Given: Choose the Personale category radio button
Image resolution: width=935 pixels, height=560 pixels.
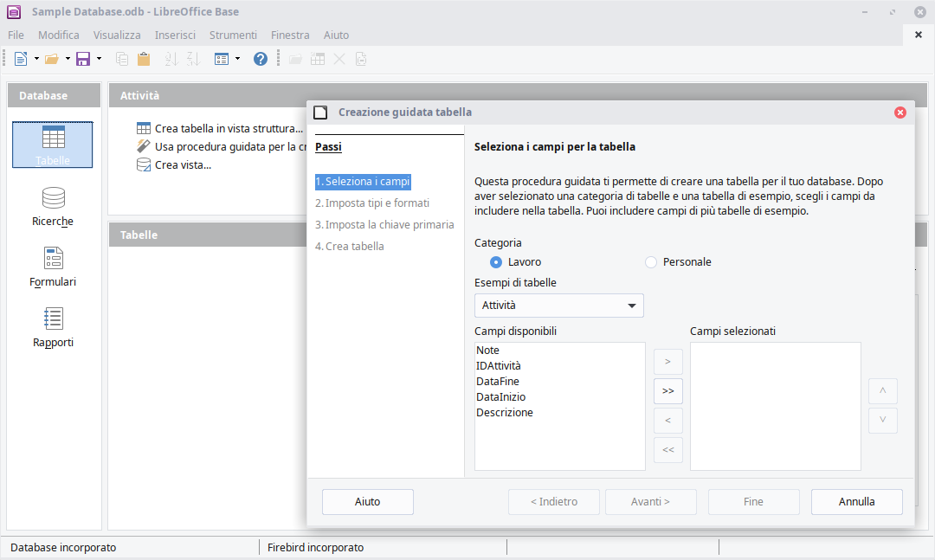Looking at the screenshot, I should pos(651,262).
